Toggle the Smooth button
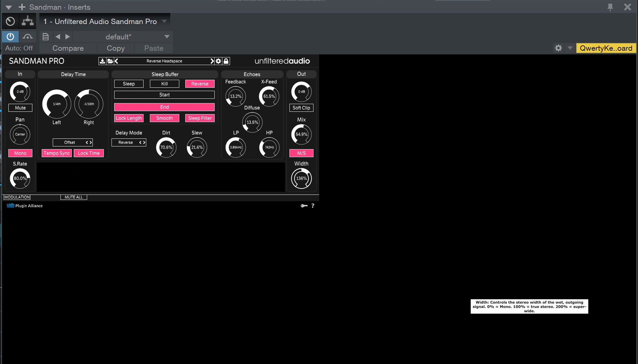638x364 pixels. click(165, 118)
